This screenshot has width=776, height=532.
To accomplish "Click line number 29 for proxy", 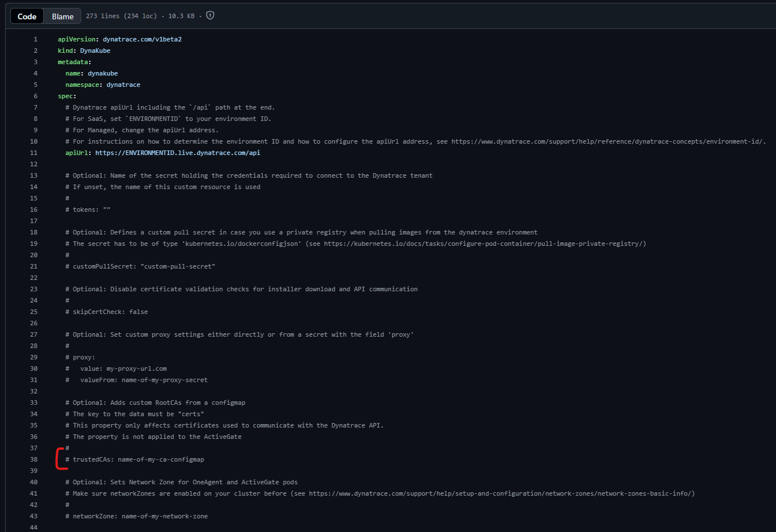I will (34, 357).
